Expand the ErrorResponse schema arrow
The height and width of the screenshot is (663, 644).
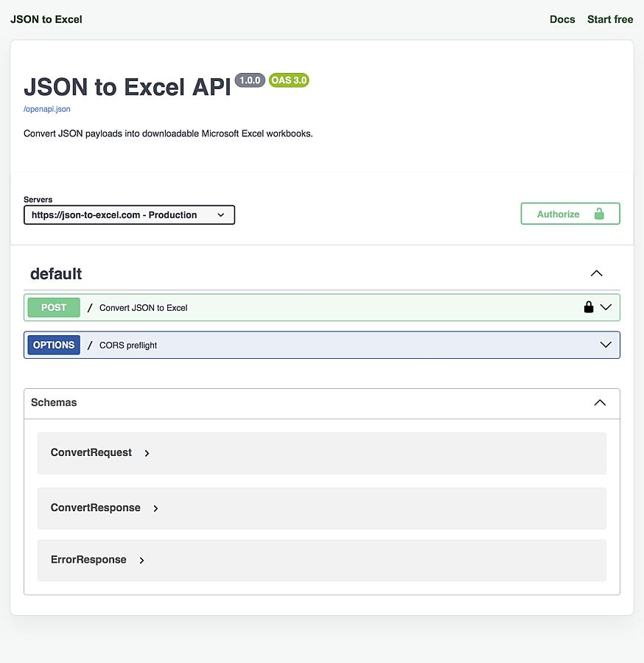[141, 561]
